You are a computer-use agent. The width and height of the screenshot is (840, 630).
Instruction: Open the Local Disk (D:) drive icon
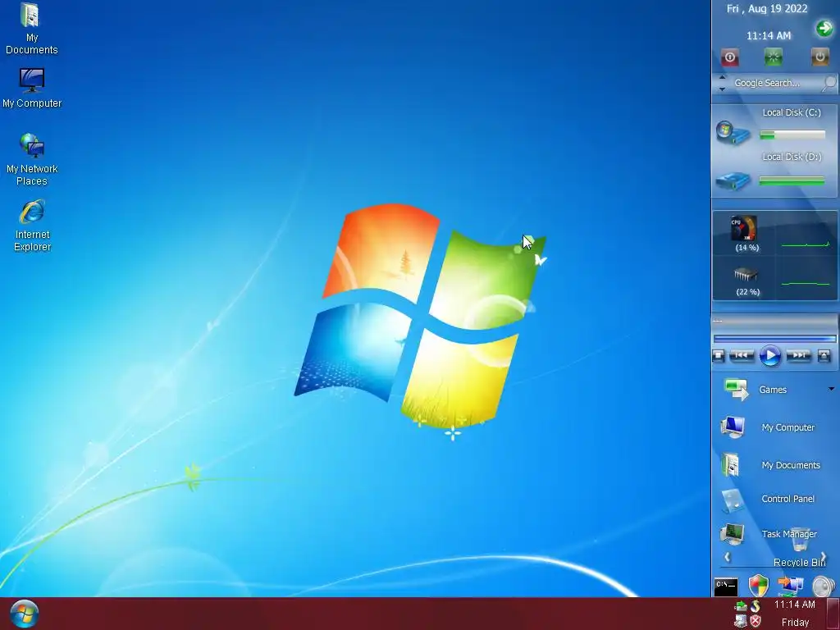pyautogui.click(x=733, y=180)
